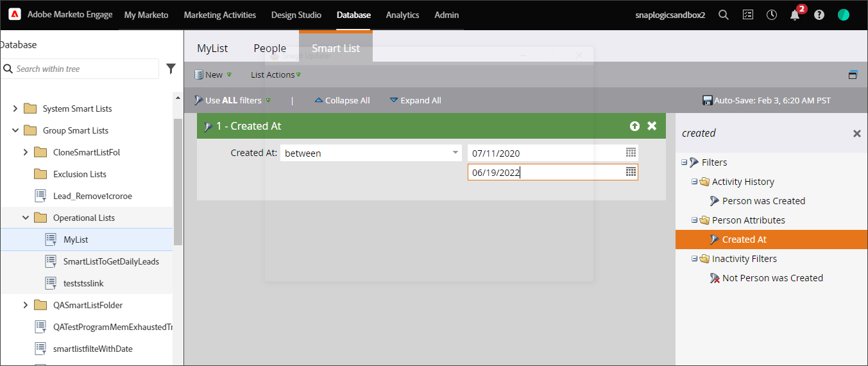Expand System Smart Lists folder

(15, 109)
